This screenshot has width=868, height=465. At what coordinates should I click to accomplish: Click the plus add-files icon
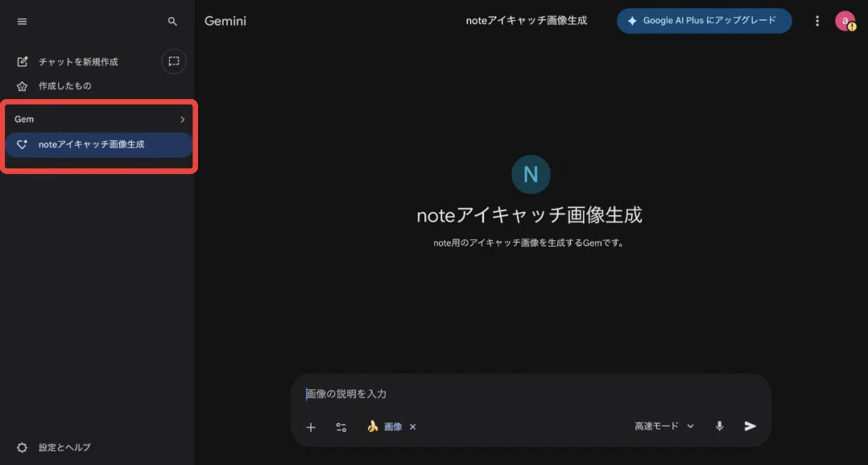[311, 427]
